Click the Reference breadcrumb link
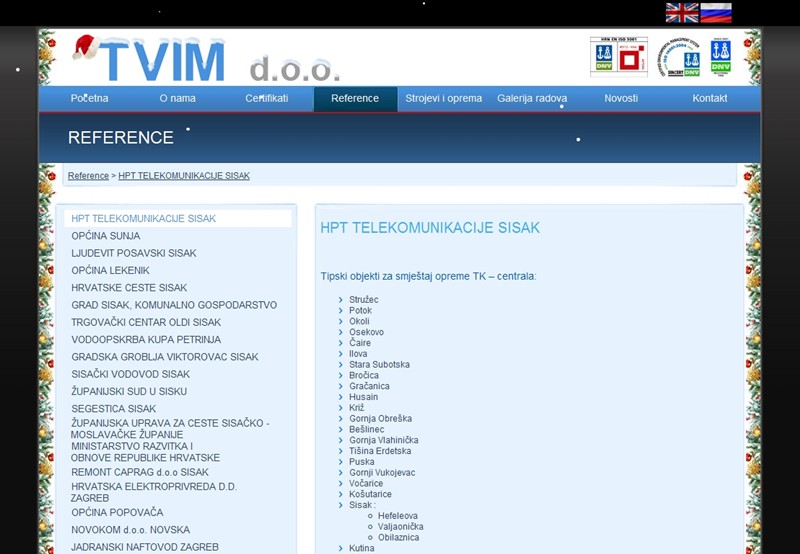This screenshot has height=554, width=800. point(88,175)
